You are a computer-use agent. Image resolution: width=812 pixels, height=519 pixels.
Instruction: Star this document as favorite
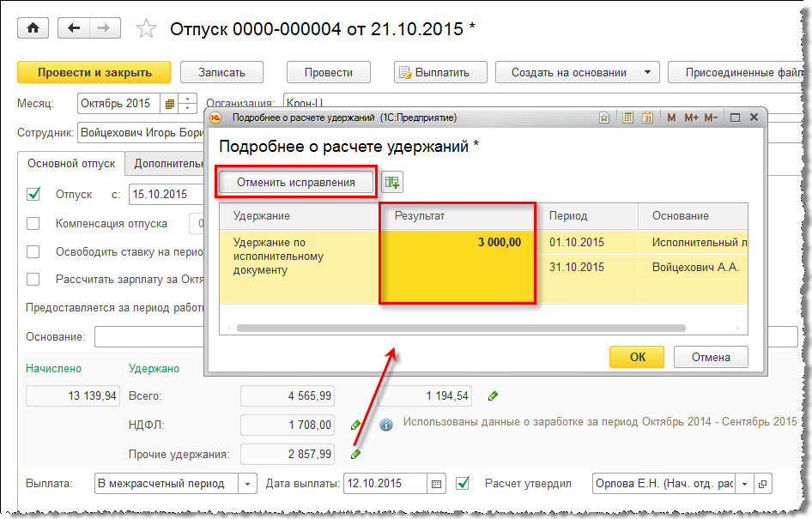coord(147,29)
